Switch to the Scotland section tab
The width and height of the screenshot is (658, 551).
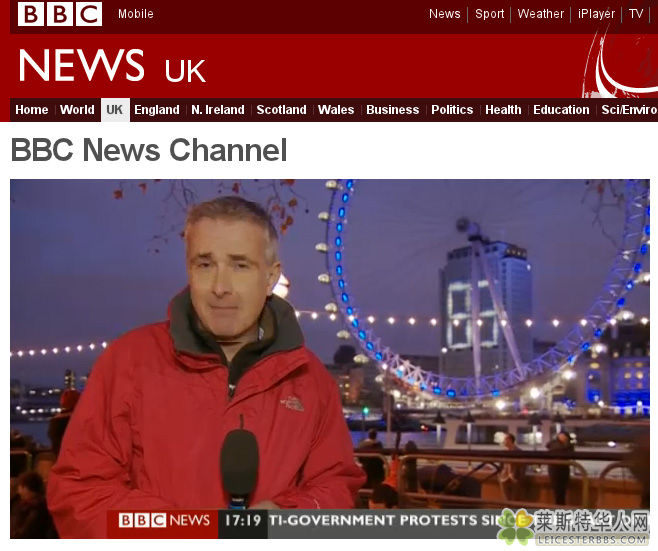(x=281, y=110)
